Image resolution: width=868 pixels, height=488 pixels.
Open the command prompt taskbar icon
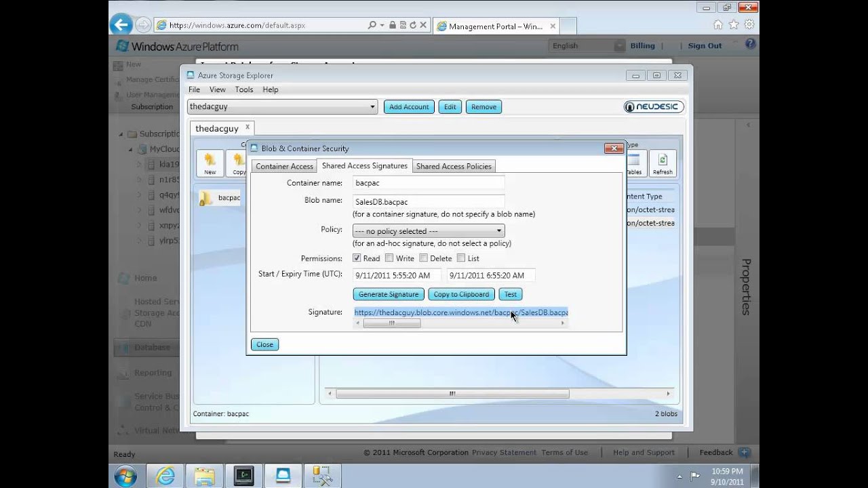coord(243,476)
